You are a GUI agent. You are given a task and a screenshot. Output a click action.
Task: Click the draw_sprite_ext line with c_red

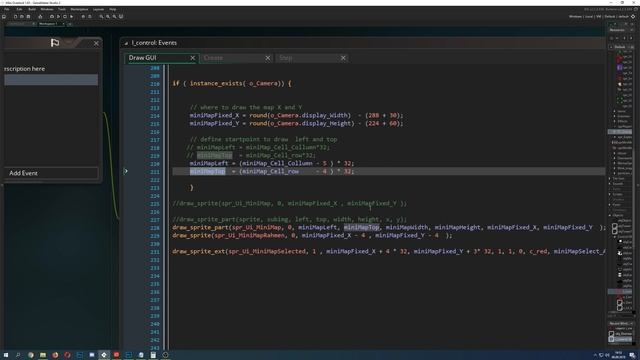[389, 251]
